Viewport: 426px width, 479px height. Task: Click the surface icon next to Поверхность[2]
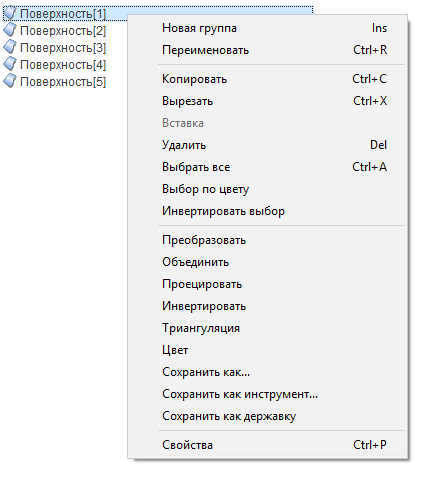(10, 30)
